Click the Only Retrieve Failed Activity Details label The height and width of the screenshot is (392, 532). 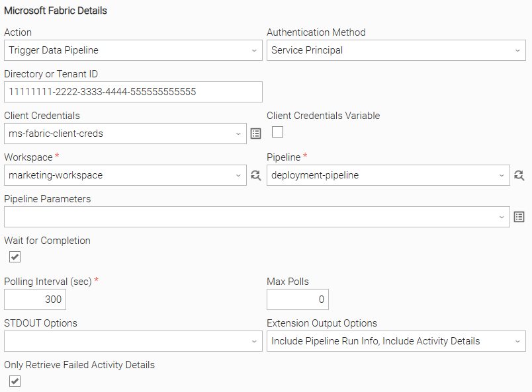[x=79, y=365]
